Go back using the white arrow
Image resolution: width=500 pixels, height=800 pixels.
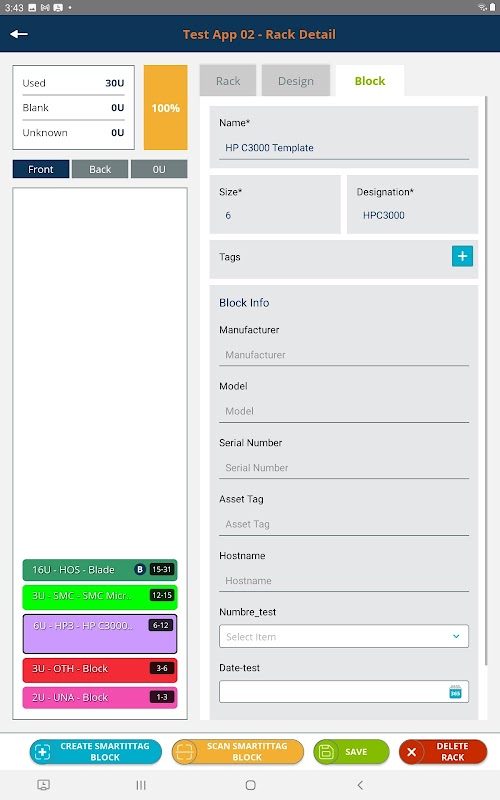click(19, 34)
